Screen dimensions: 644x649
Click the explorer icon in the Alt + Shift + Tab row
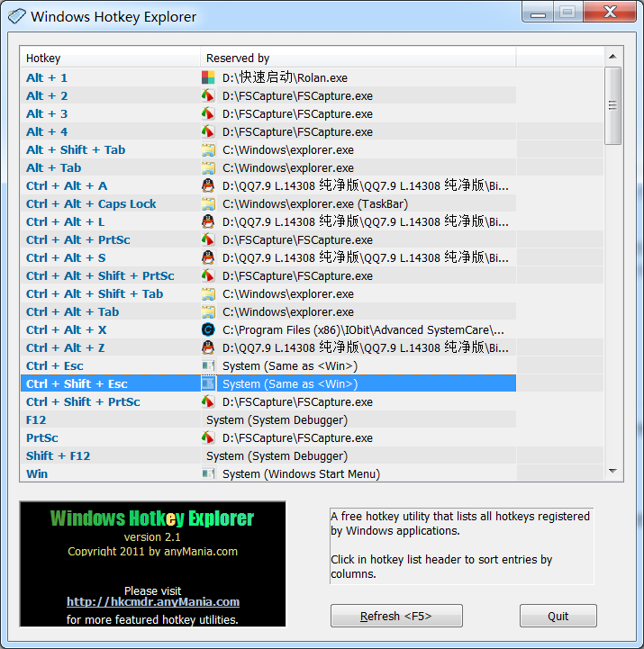208,149
